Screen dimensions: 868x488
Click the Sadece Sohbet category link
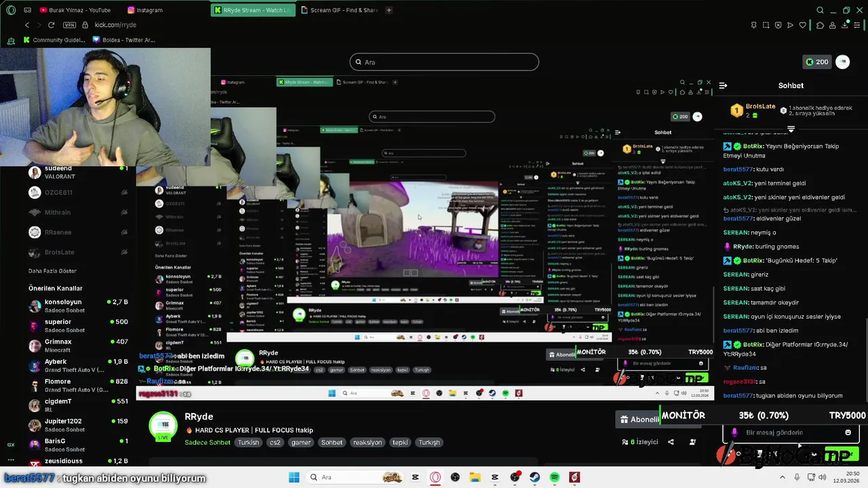click(208, 443)
